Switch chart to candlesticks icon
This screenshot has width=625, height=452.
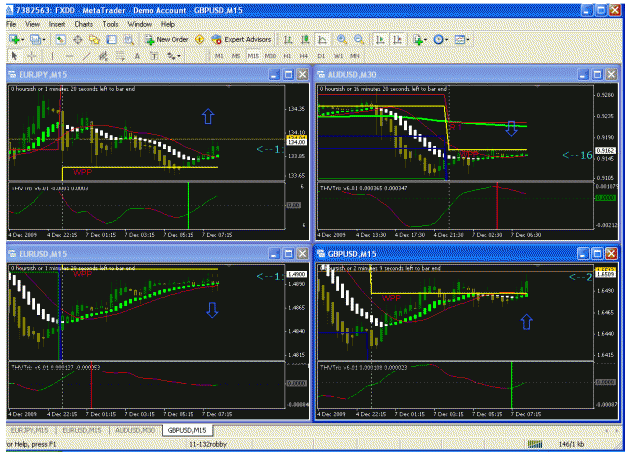[305, 39]
